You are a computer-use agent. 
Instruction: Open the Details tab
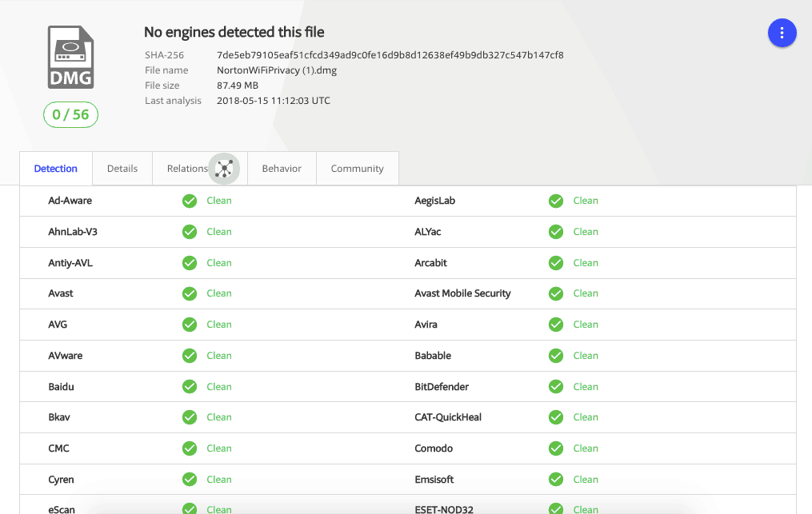(122, 168)
